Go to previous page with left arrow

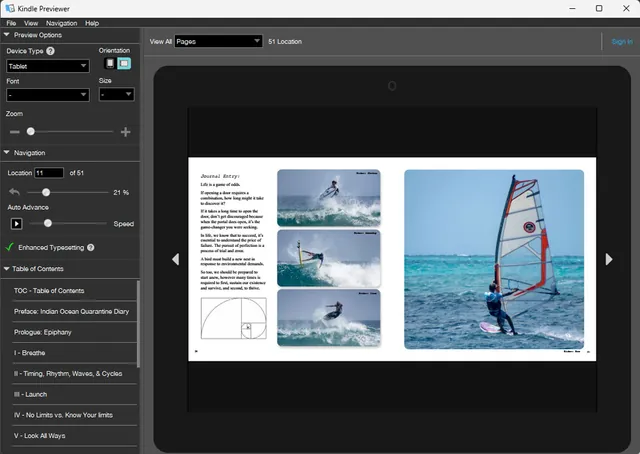click(x=176, y=259)
